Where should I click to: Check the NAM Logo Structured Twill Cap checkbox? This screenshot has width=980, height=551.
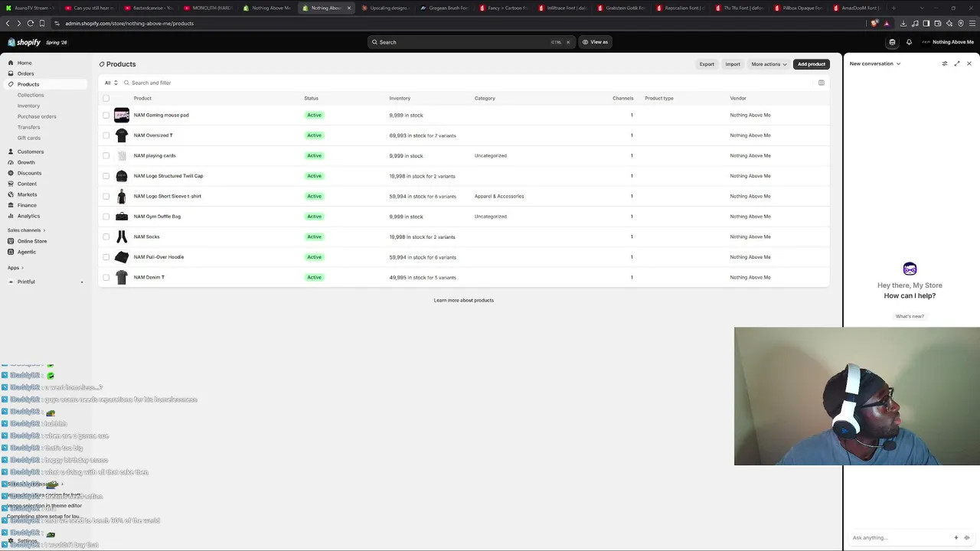[106, 176]
